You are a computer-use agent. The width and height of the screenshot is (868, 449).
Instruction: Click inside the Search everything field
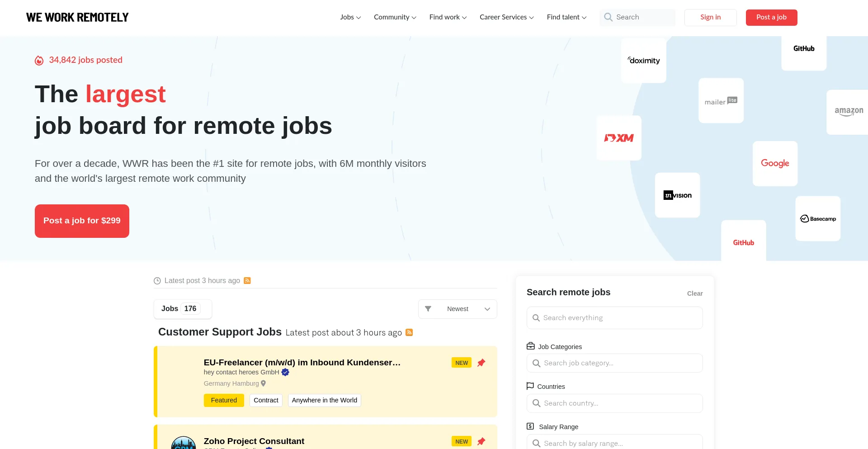pyautogui.click(x=614, y=317)
